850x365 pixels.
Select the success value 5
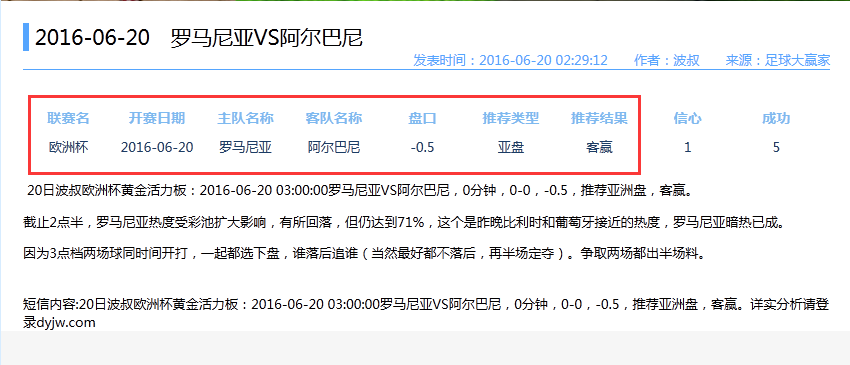pos(776,147)
